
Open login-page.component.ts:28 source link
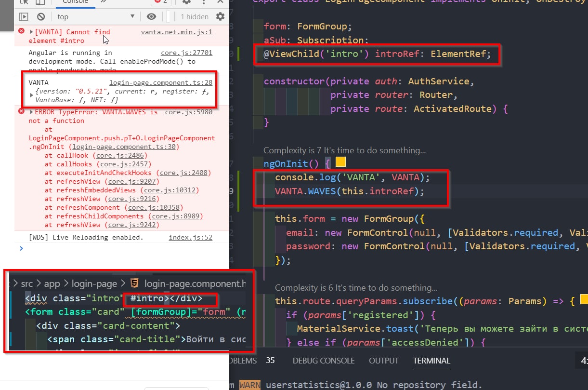[x=161, y=82]
